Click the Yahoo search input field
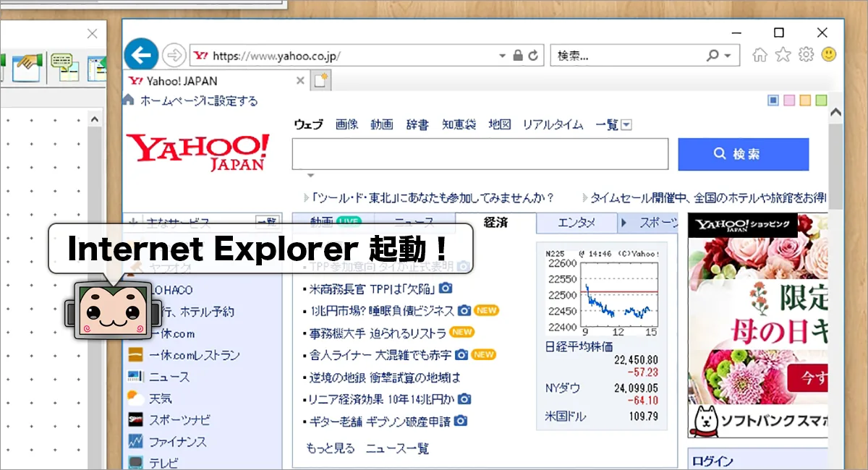 coord(480,154)
